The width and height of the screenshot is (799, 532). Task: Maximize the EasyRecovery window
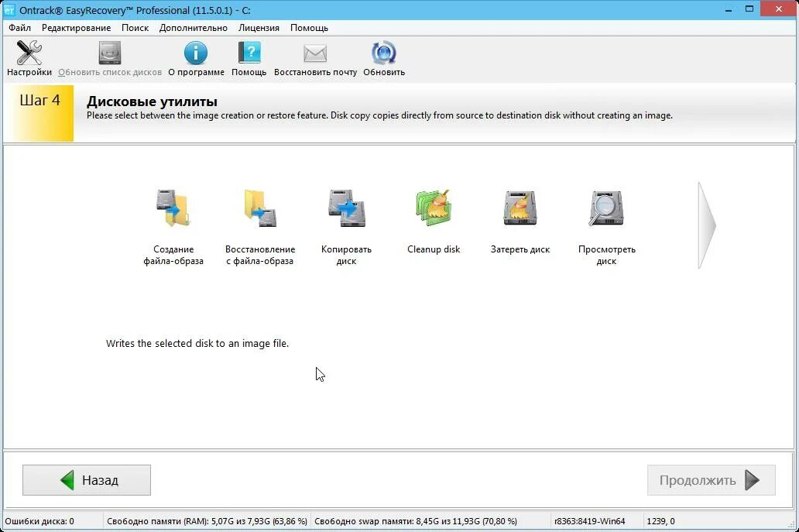[749, 9]
